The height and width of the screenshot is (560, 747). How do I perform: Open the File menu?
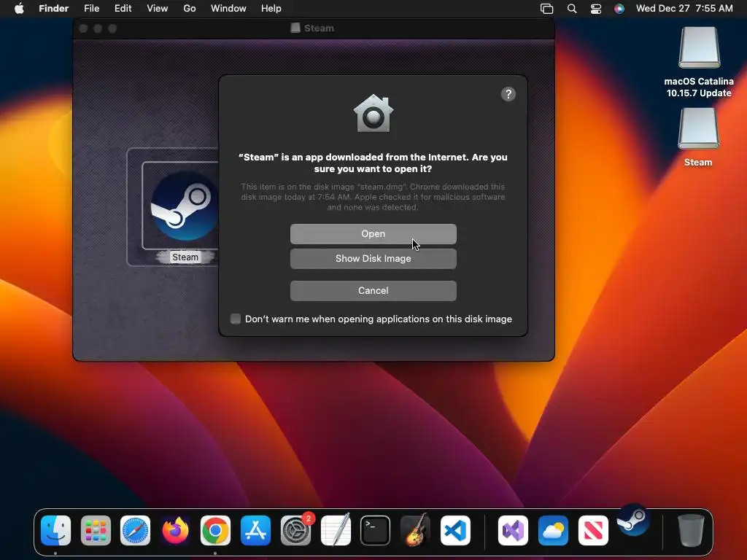(x=91, y=9)
